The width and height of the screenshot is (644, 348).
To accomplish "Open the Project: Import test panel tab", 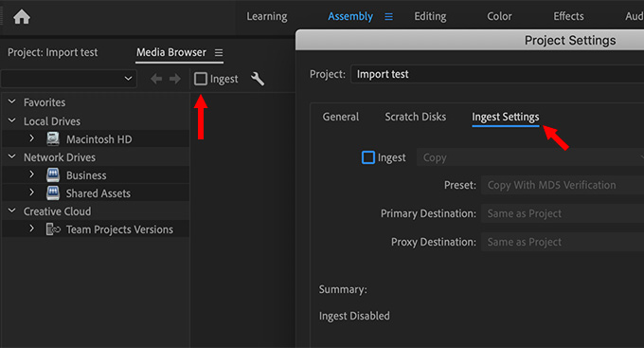I will click(53, 52).
